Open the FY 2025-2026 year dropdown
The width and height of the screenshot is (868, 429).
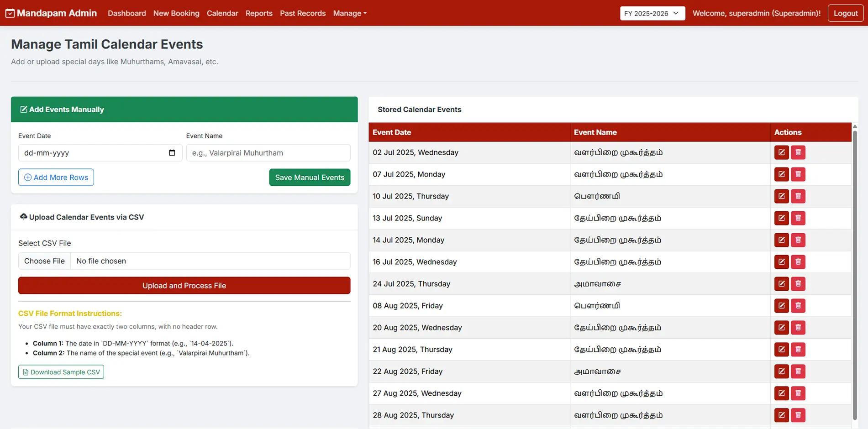click(652, 13)
